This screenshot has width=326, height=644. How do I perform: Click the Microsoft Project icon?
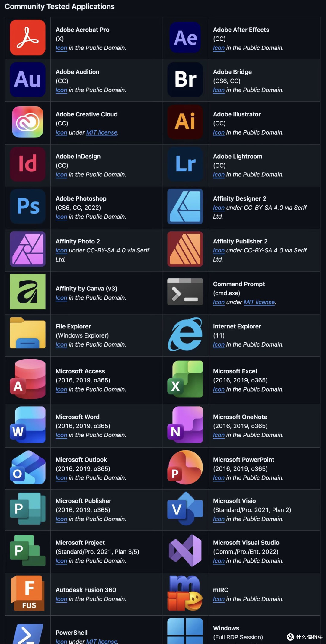[28, 550]
